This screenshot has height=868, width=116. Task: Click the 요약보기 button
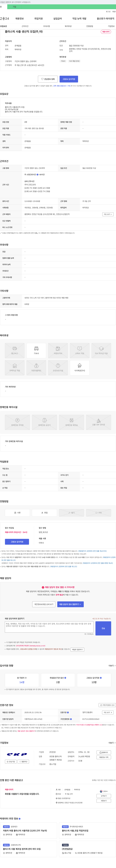click(x=104, y=796)
